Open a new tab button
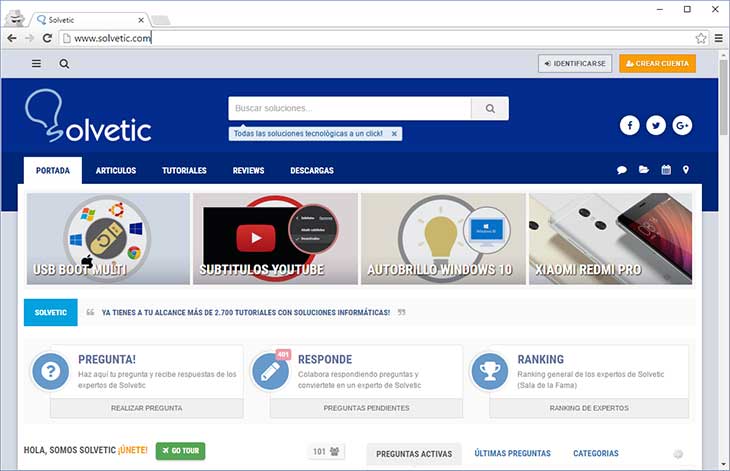The image size is (730, 471). [x=161, y=20]
